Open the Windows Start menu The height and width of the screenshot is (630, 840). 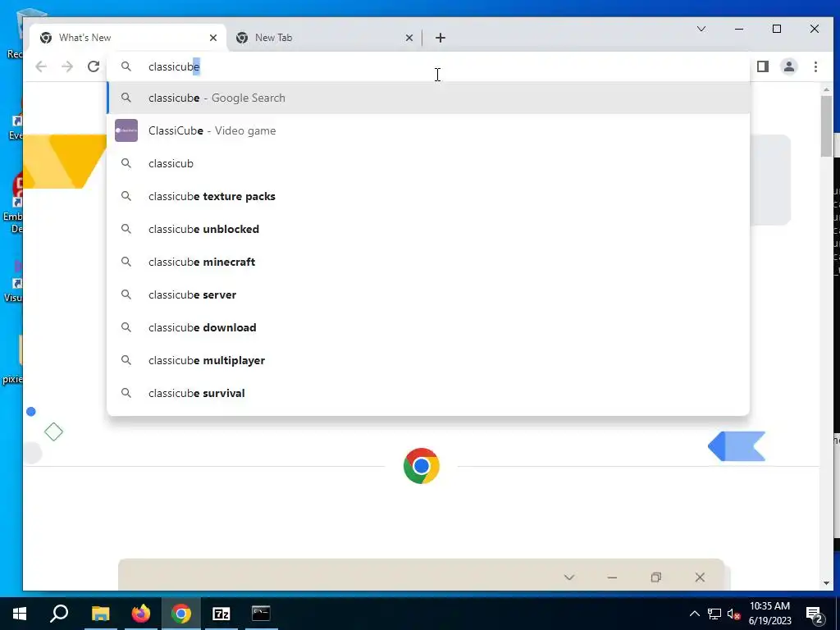coord(20,614)
